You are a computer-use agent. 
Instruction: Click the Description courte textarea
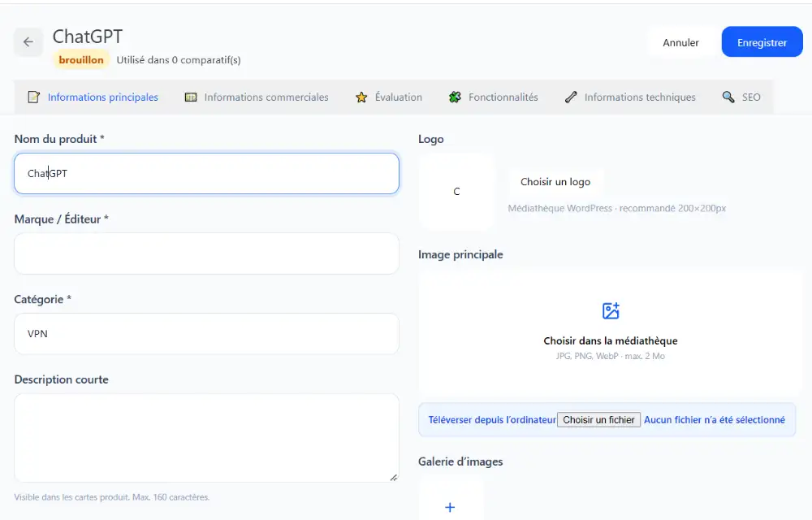206,438
